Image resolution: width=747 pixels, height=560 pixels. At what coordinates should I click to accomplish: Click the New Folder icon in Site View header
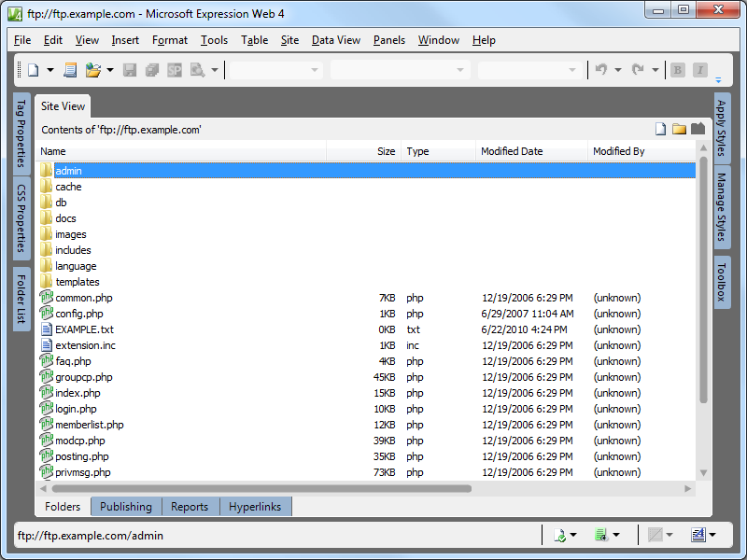[x=679, y=129]
